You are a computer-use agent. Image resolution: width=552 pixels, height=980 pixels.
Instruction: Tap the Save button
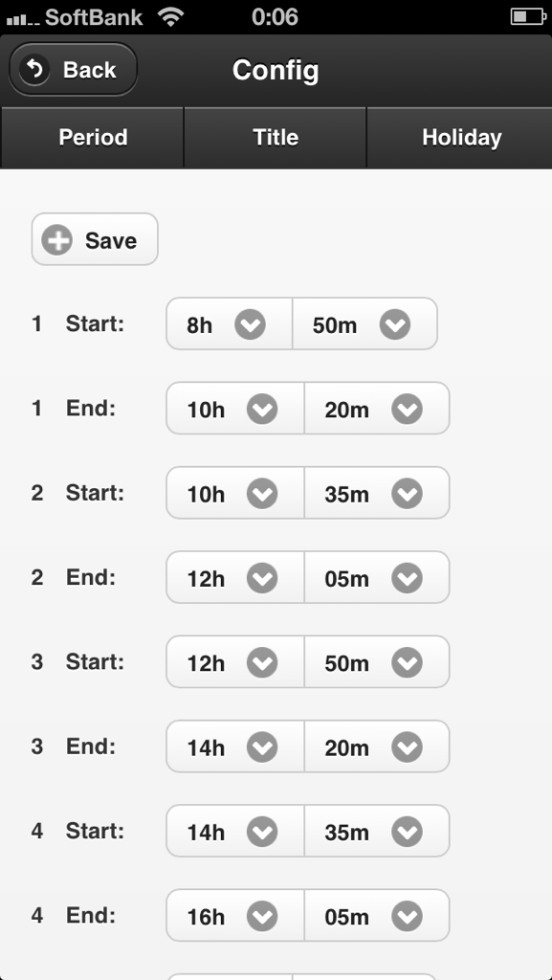point(95,239)
